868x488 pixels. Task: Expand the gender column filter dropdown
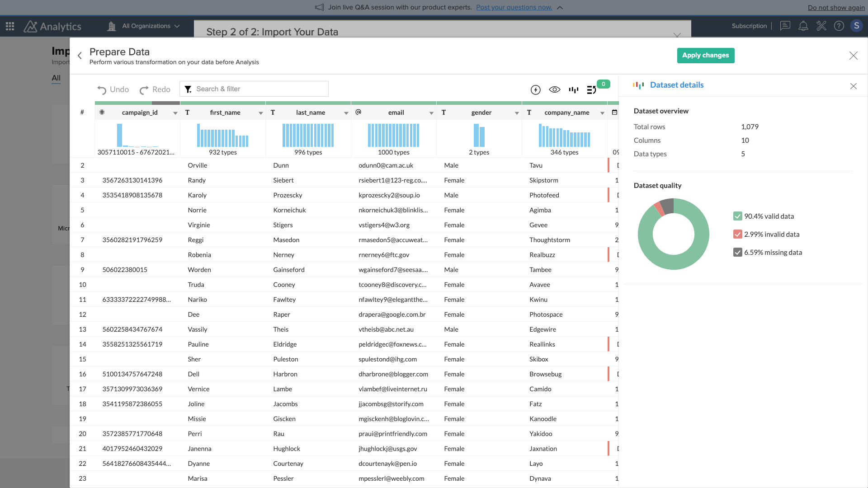click(x=516, y=113)
